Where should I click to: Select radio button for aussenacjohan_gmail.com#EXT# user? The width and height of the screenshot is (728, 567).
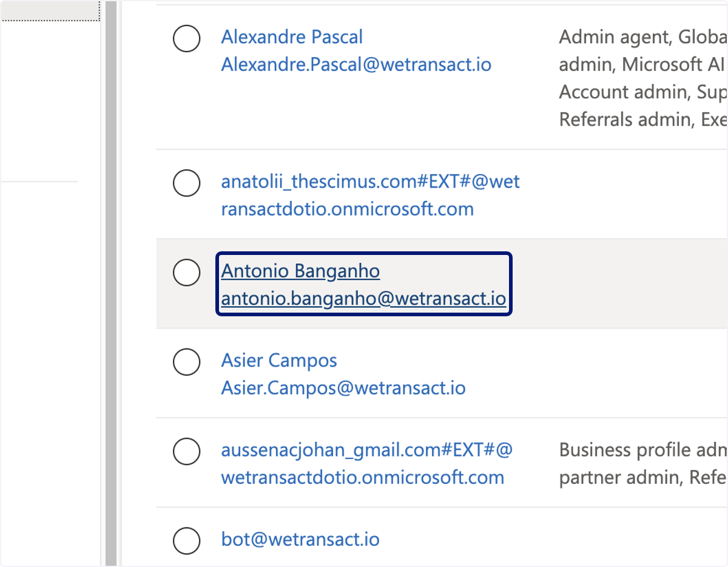point(186,452)
